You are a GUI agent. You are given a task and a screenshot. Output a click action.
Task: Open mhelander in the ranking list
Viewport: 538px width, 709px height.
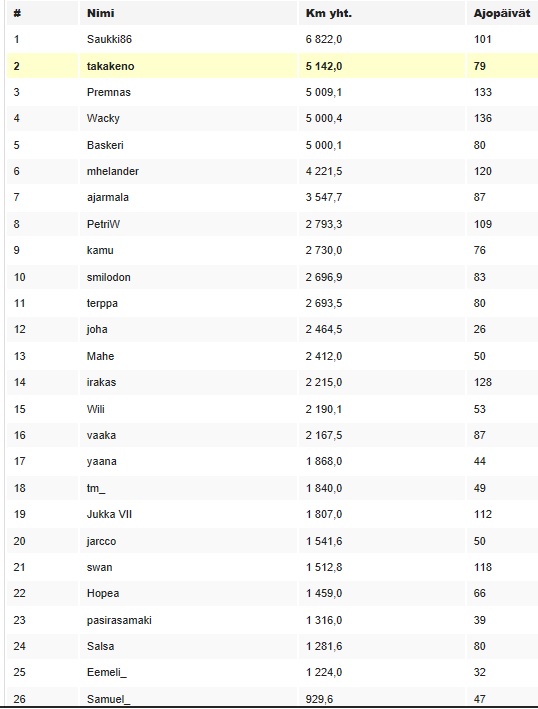coord(113,171)
